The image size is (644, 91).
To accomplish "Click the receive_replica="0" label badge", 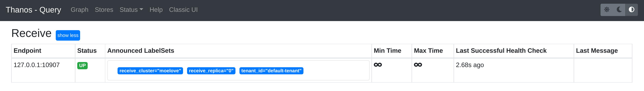I will point(211,71).
